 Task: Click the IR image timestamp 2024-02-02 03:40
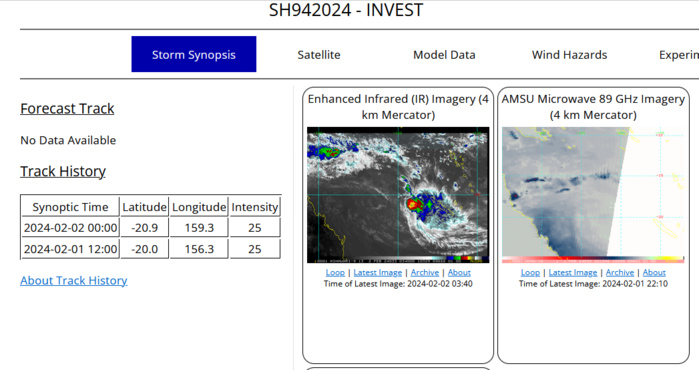click(x=440, y=284)
